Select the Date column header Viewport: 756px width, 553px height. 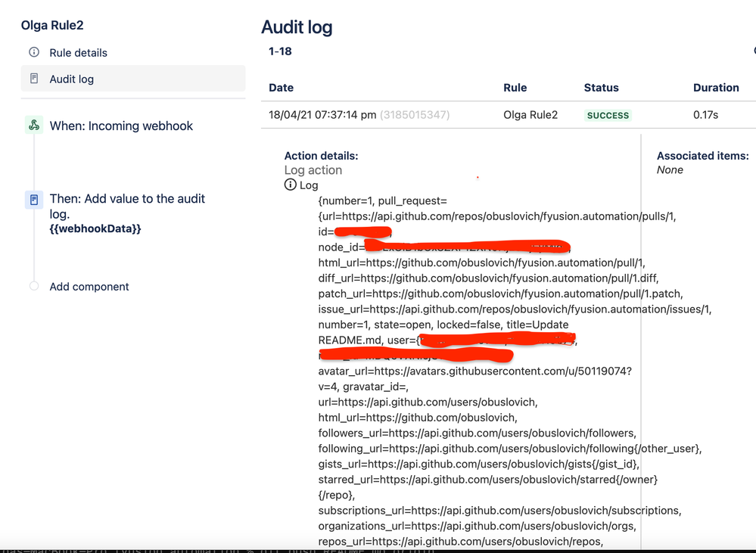pos(281,87)
